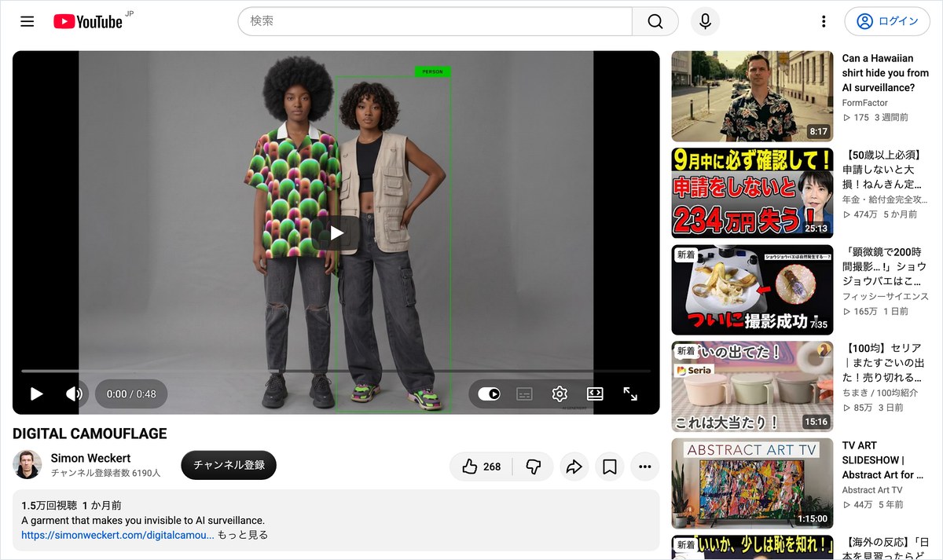Open Simon Weckert's channel avatar
This screenshot has height=560, width=943.
coord(28,465)
